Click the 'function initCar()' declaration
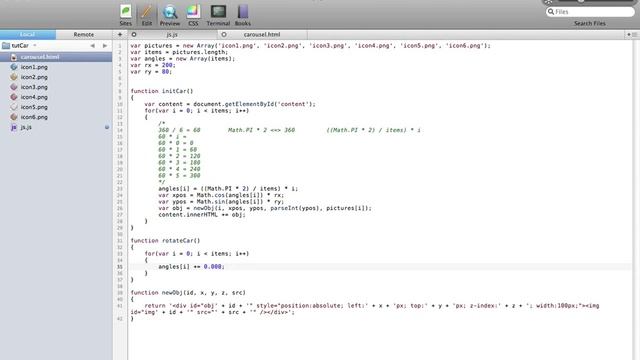Viewport: 640px width, 360px height. (x=162, y=91)
